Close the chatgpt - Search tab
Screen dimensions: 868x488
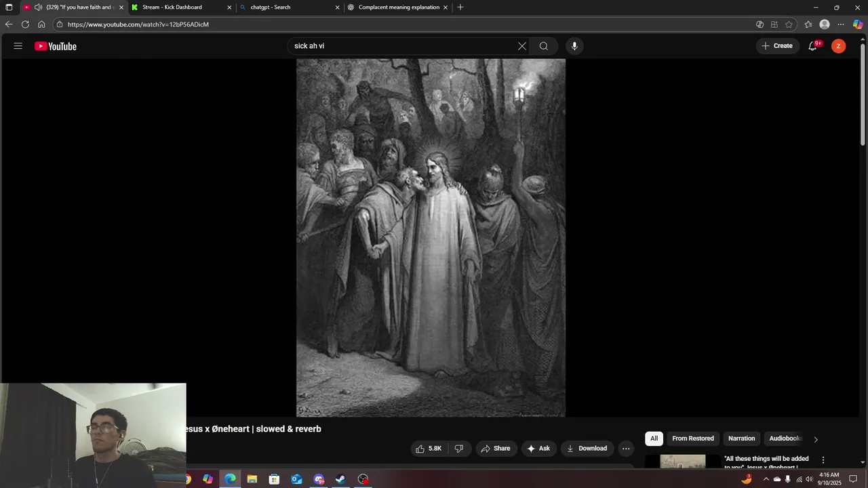point(337,7)
